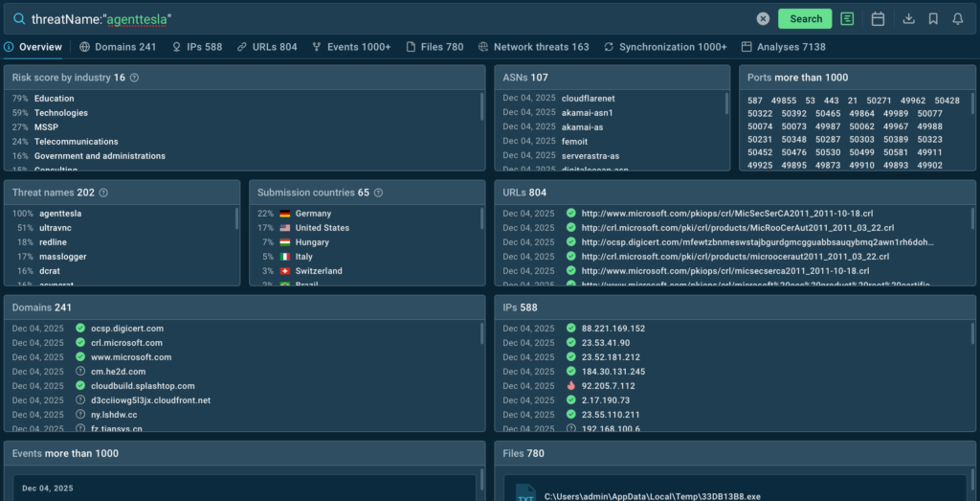Bookmark the current search query
Image resolution: width=980 pixels, height=501 pixels.
933,18
